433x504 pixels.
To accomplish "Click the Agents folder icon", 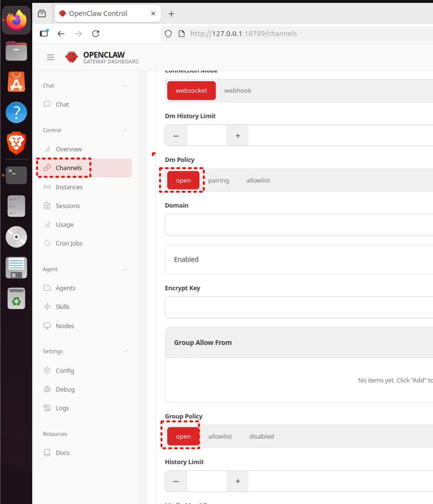I will 47,288.
